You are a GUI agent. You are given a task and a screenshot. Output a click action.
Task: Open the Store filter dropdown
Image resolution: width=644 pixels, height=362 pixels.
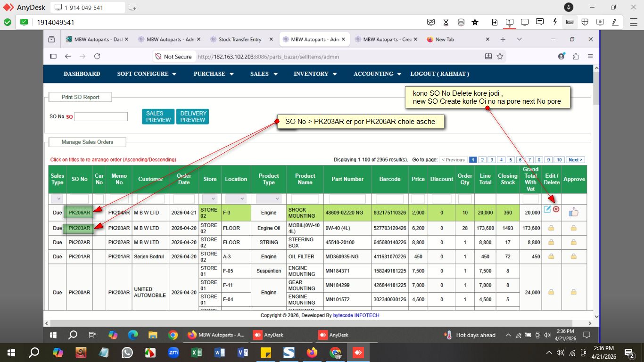click(x=210, y=199)
